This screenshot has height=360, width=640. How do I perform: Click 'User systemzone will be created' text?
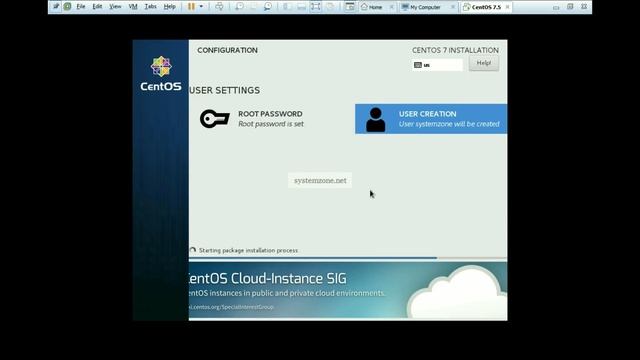coord(449,124)
